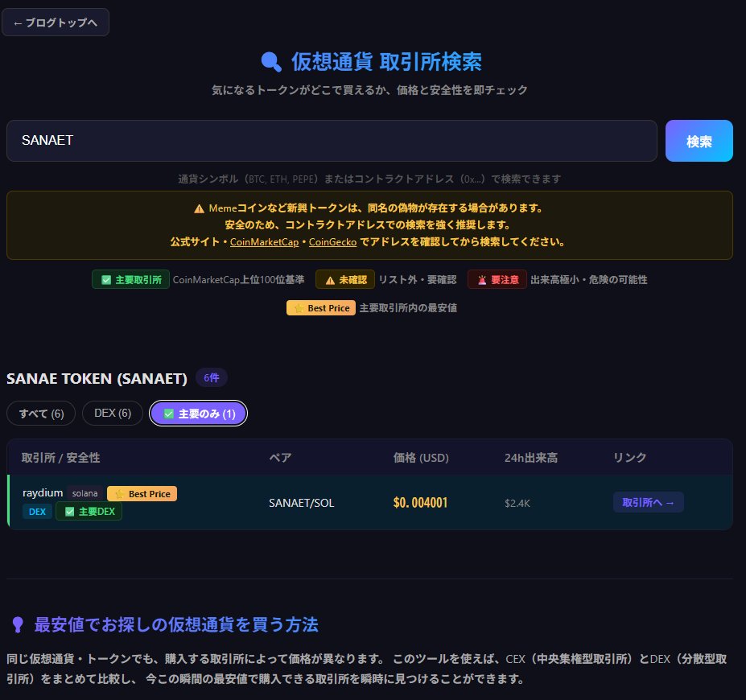Click the Best Price badge in raydium row
The image size is (746, 700).
142,493
